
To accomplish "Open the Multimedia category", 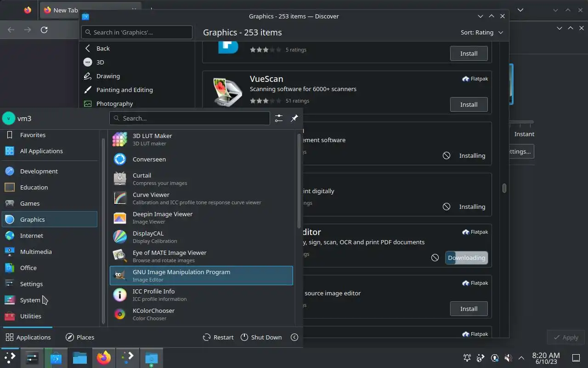I will pos(50,252).
